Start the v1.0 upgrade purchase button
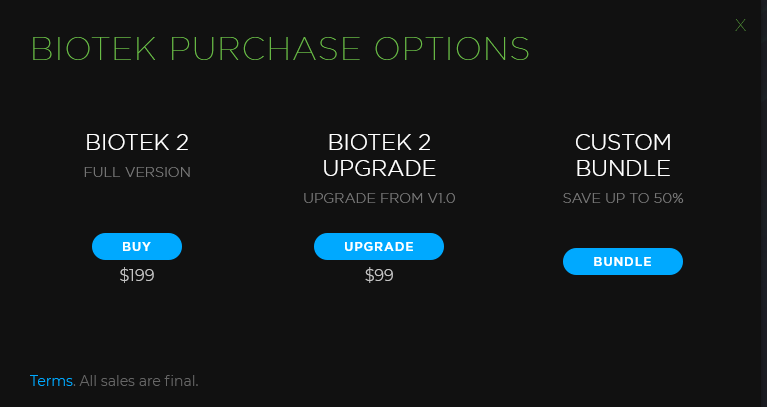767x407 pixels. [x=379, y=246]
